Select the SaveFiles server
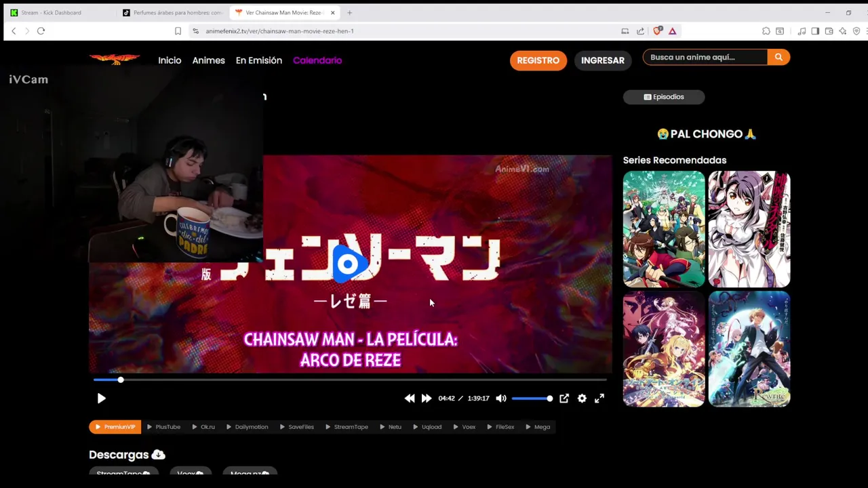This screenshot has width=868, height=488. 296,427
